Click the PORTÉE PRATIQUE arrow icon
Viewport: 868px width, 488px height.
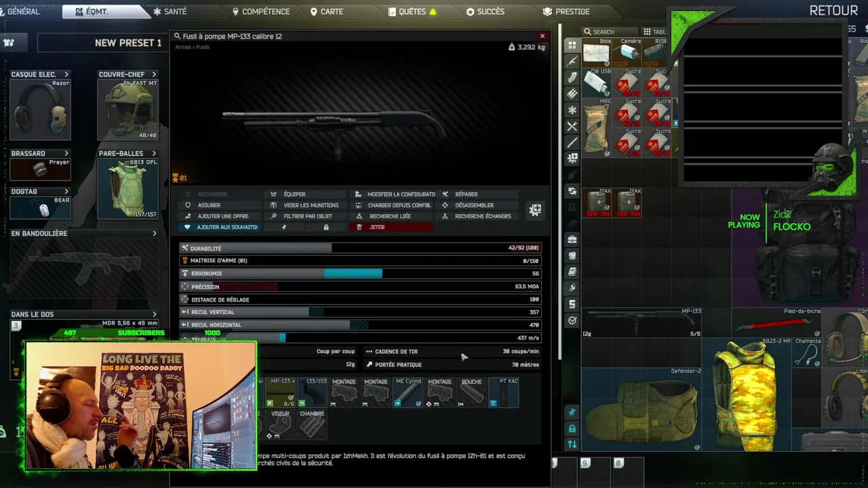[369, 365]
